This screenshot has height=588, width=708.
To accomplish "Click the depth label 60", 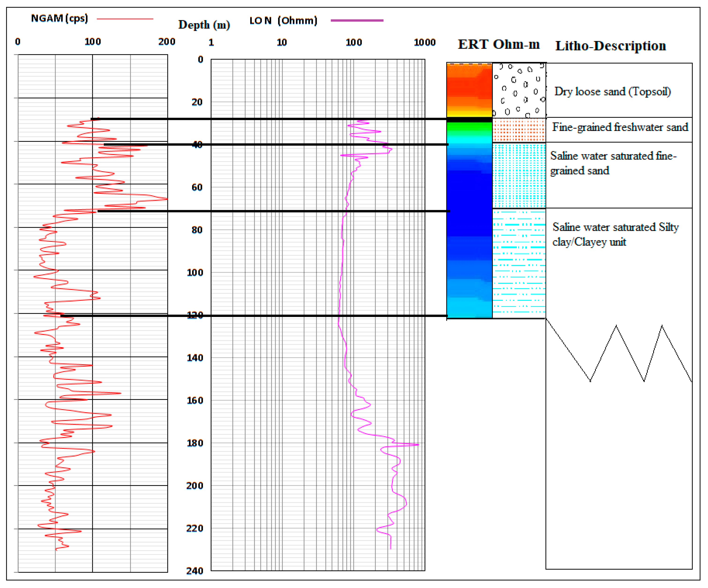I will point(197,187).
